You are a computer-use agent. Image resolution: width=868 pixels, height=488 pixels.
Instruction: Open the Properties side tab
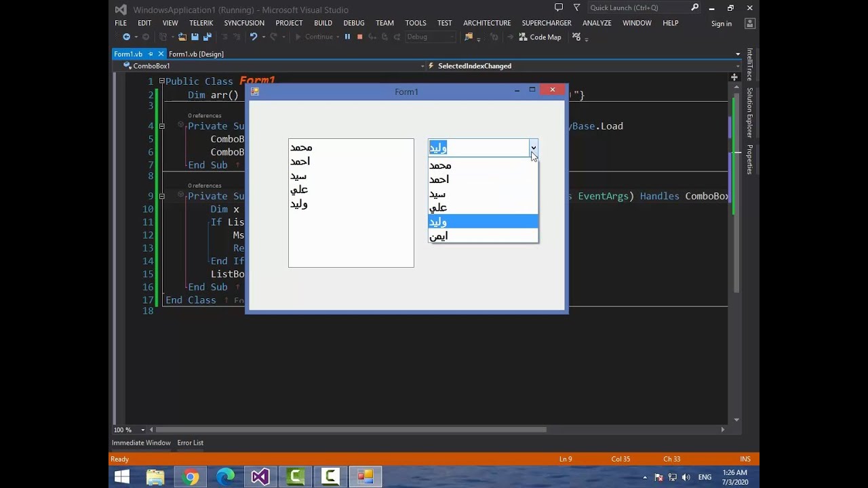click(x=749, y=159)
